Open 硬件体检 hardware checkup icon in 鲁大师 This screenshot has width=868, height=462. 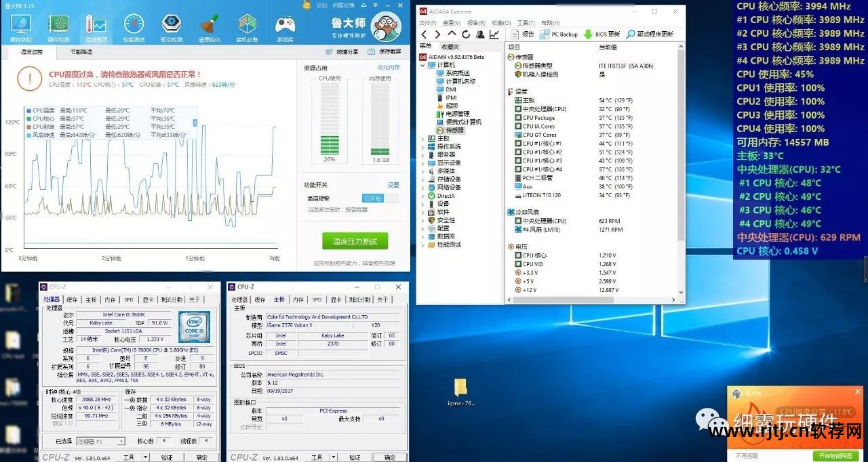pyautogui.click(x=21, y=27)
